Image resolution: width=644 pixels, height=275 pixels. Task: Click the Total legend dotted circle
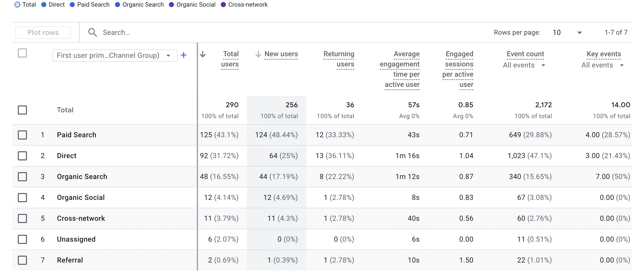pyautogui.click(x=17, y=5)
